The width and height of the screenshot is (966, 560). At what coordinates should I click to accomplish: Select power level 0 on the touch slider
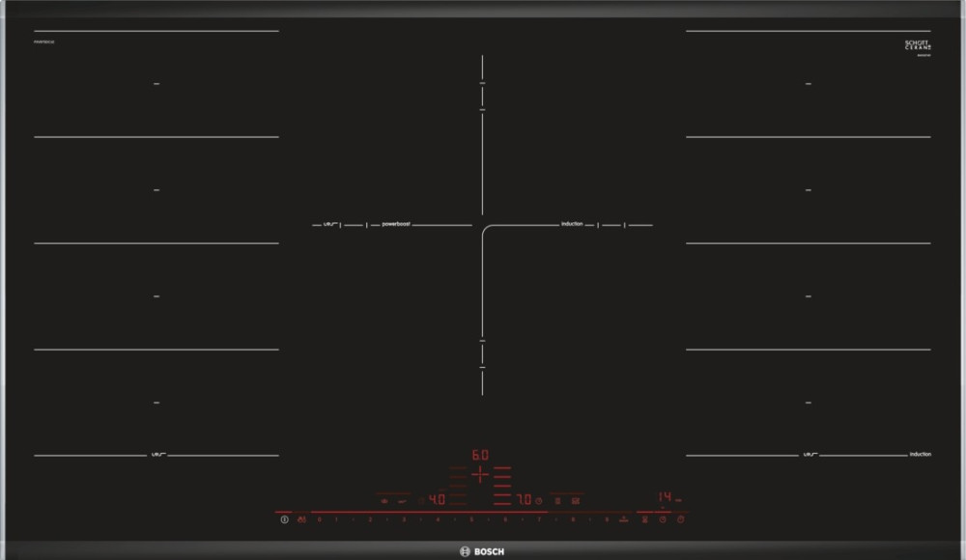pyautogui.click(x=320, y=518)
